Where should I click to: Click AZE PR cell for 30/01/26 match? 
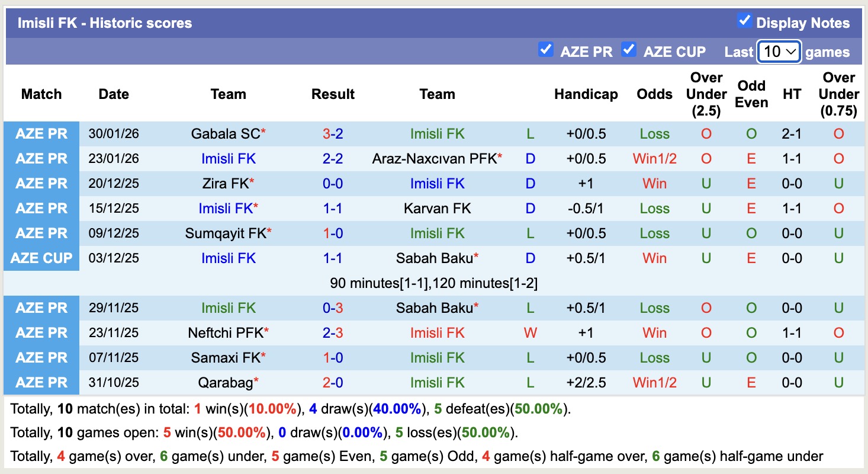41,134
